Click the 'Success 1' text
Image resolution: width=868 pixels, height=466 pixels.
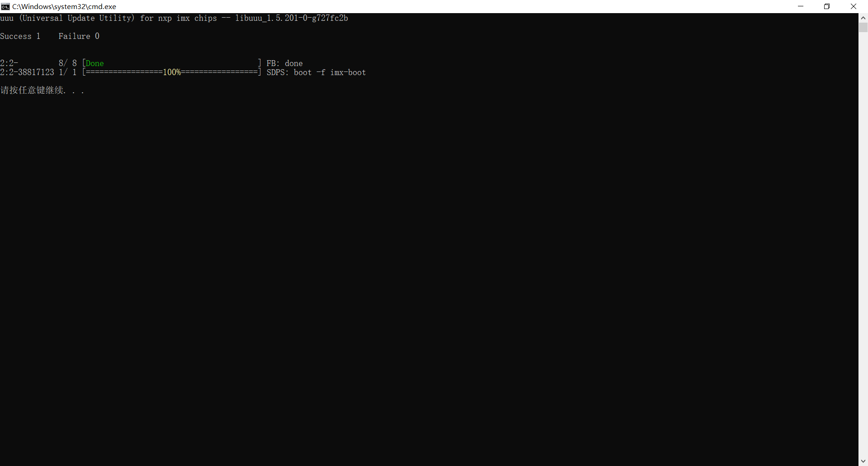(20, 36)
